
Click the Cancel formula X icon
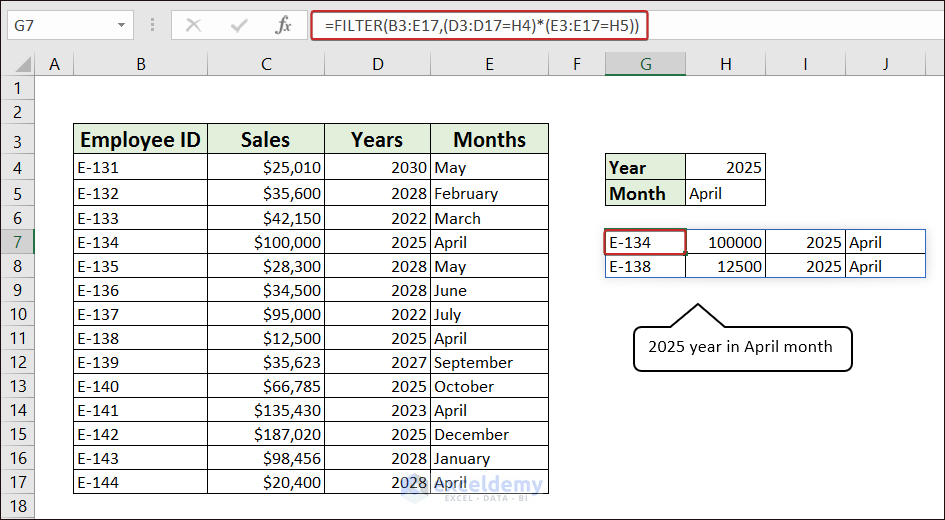tap(194, 25)
